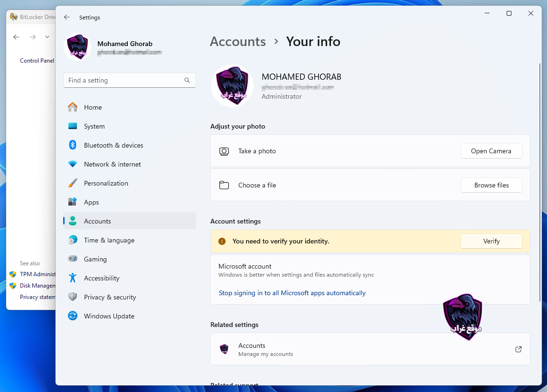
Task: Open TPM Administration link in BitLocker window
Action: 38,274
